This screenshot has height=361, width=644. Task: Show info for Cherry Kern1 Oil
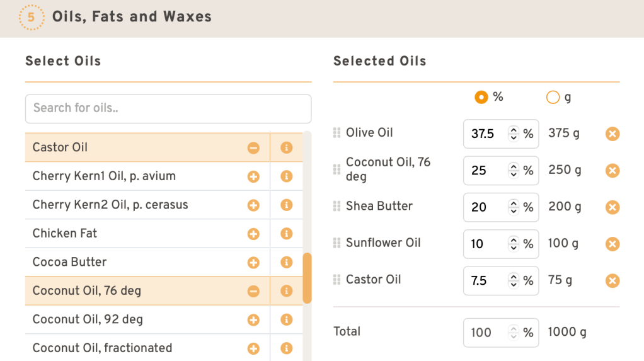tap(287, 176)
